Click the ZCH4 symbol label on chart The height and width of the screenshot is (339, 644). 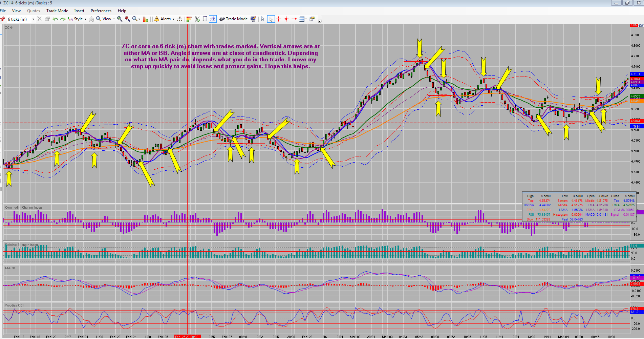tap(9, 28)
